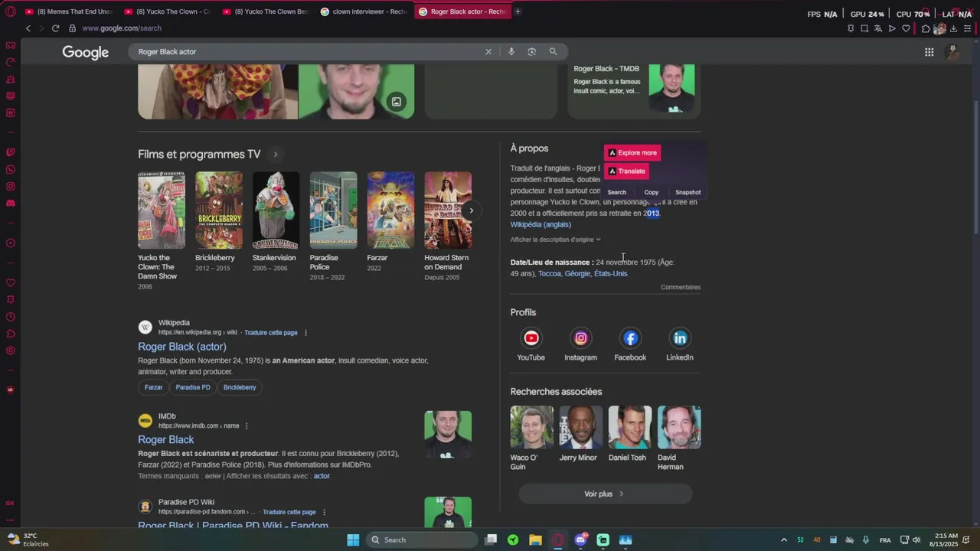The height and width of the screenshot is (551, 980).
Task: Open the Brickleberry show poster
Action: [x=219, y=210]
